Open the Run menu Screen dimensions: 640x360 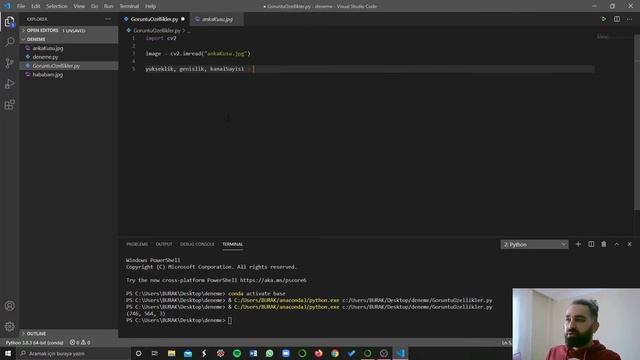click(x=109, y=6)
